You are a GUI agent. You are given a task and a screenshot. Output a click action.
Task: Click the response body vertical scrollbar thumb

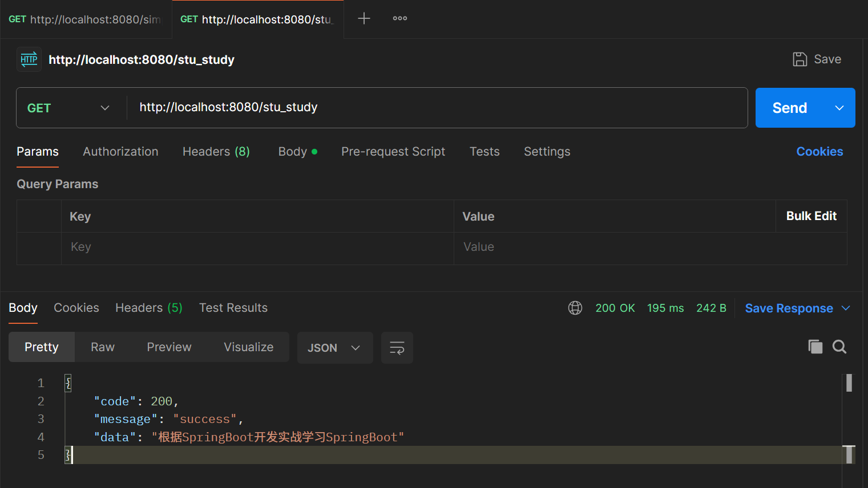tap(849, 383)
